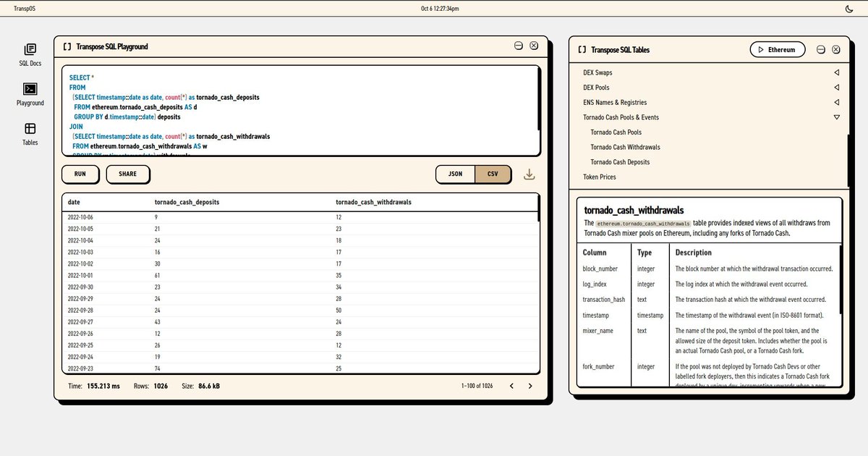Select the 2022-10-01 row date cell
868x456 pixels.
[80, 275]
